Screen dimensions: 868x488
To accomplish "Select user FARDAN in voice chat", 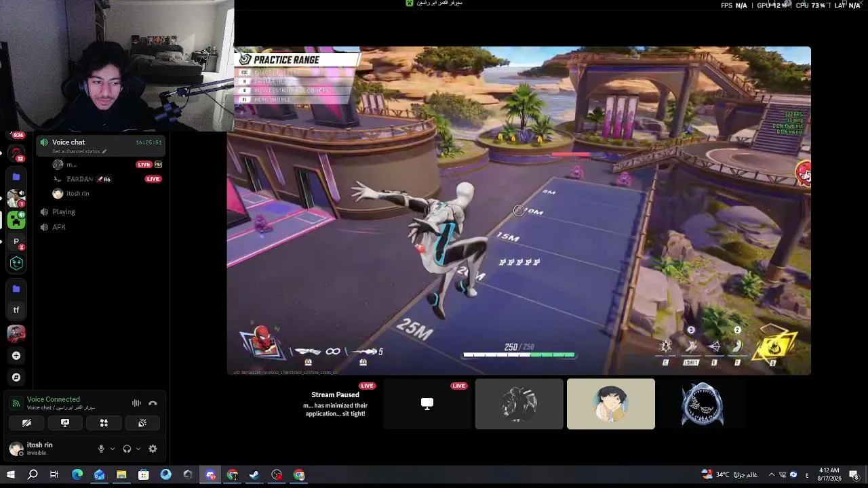I will (80, 179).
